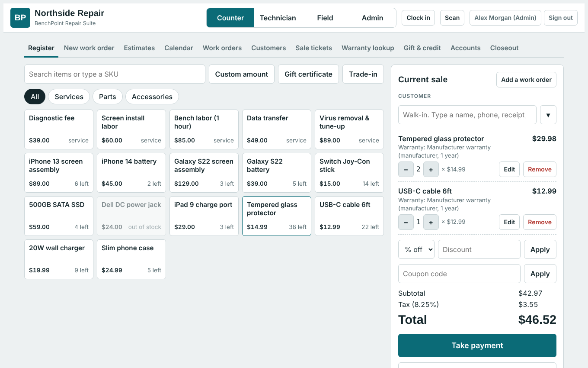The image size is (588, 368).
Task: Open the Gift & credit tab
Action: point(422,48)
